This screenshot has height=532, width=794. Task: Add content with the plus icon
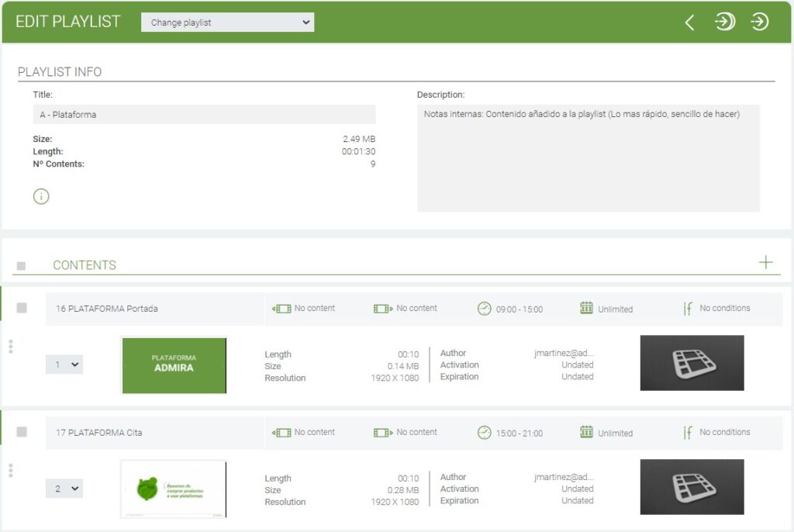(x=766, y=262)
